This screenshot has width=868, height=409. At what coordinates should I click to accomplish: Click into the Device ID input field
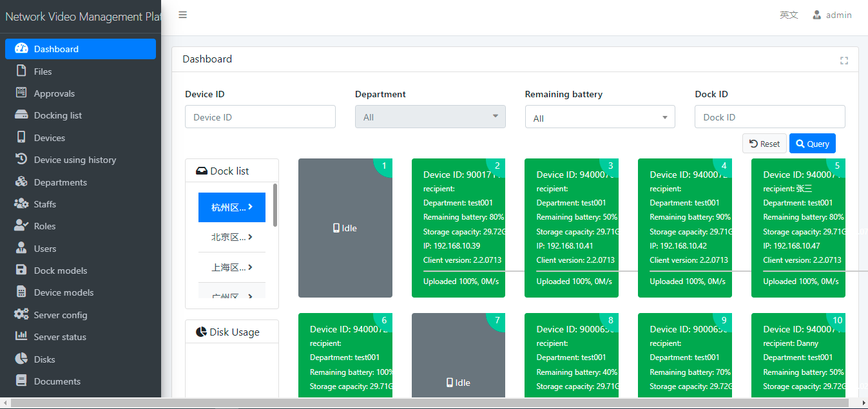[x=260, y=117]
